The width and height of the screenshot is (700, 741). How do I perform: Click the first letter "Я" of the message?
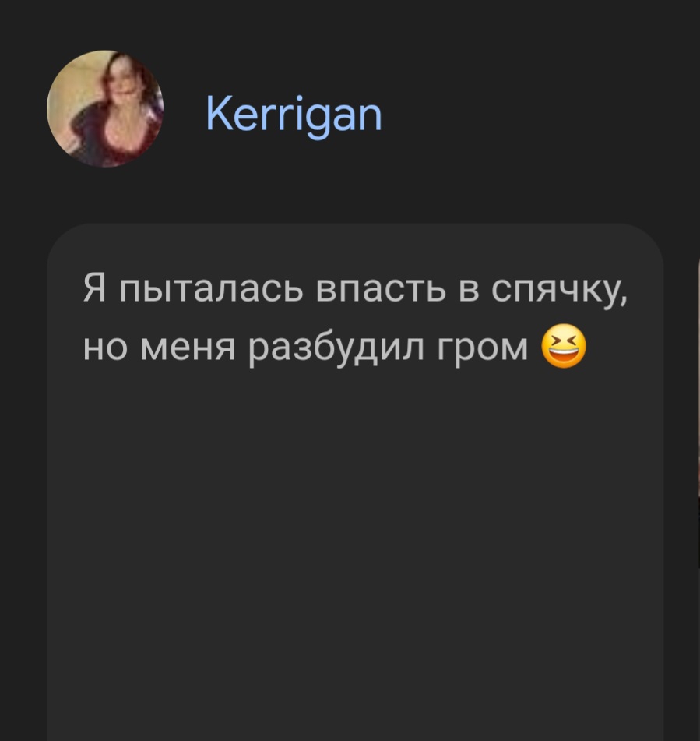[94, 288]
